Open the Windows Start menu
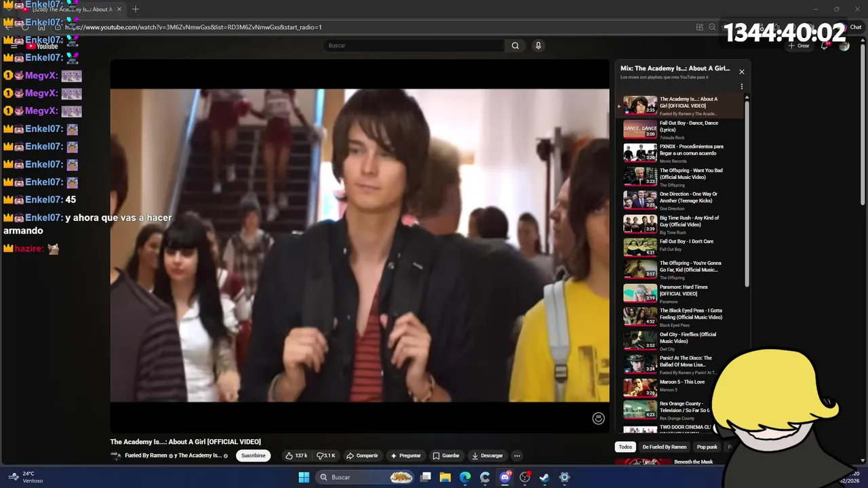The height and width of the screenshot is (488, 868). (x=304, y=477)
